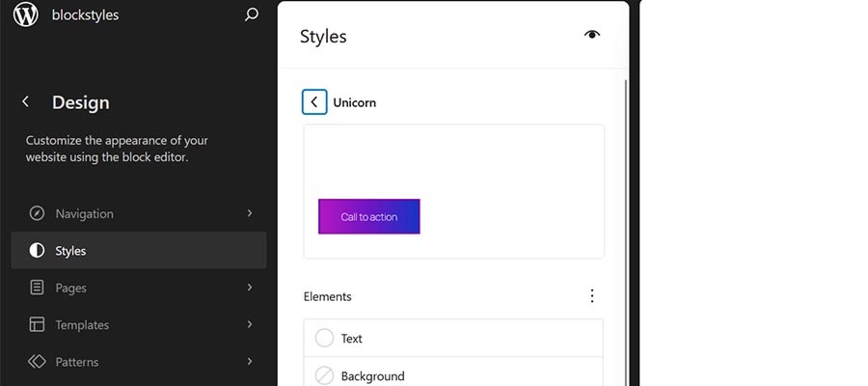Click the Pages document icon
Screen dimensions: 868x386
tap(37, 288)
